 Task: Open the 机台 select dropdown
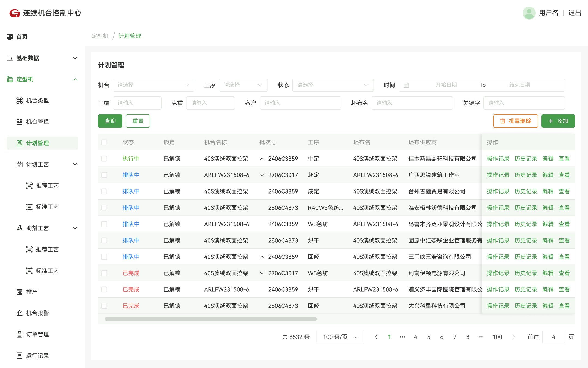(x=154, y=85)
